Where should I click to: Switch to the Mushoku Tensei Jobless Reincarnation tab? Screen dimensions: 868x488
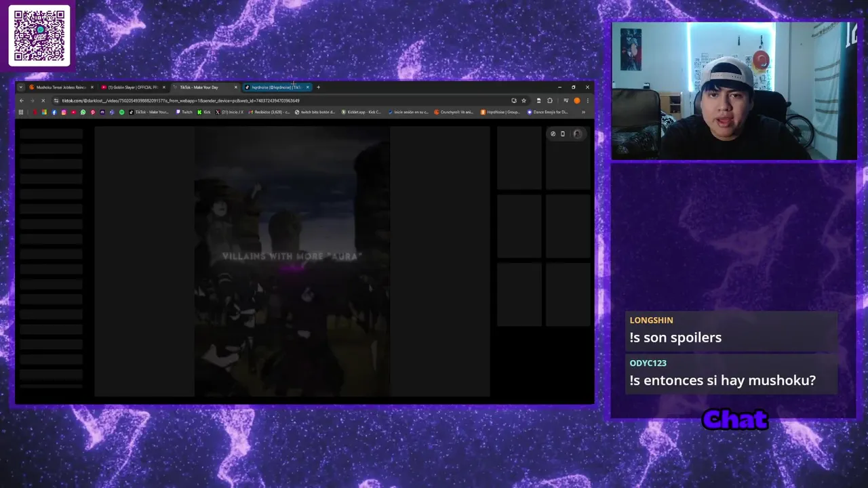tap(60, 87)
